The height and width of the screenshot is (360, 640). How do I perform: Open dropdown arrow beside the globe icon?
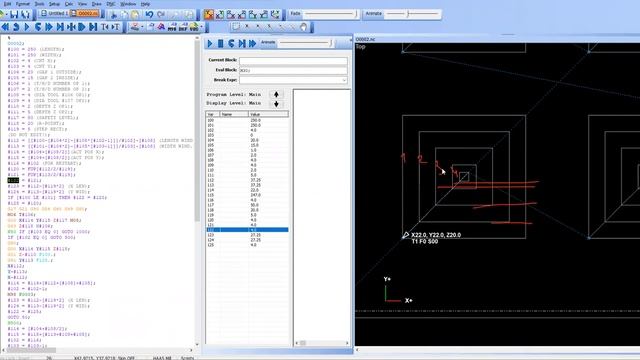(201, 27)
